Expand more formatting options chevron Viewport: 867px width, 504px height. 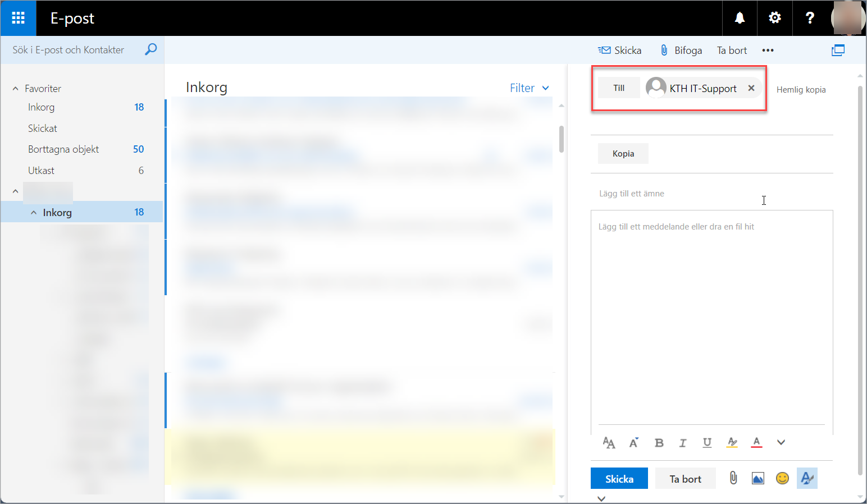781,443
